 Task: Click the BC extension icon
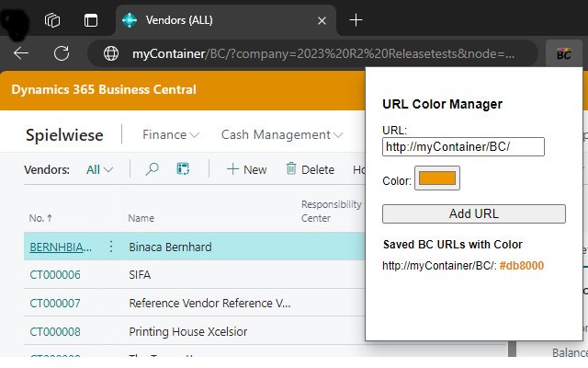click(563, 53)
